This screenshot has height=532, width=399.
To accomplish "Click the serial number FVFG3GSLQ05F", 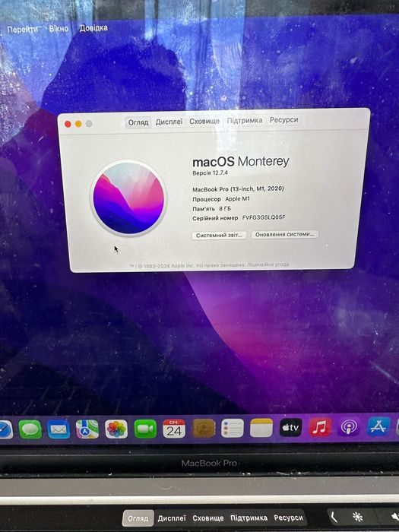I will 264,217.
